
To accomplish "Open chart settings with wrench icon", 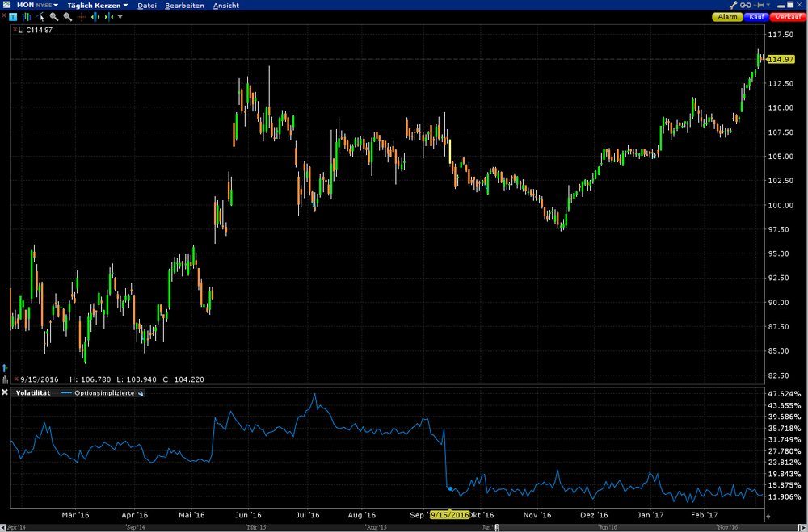I will 734,5.
